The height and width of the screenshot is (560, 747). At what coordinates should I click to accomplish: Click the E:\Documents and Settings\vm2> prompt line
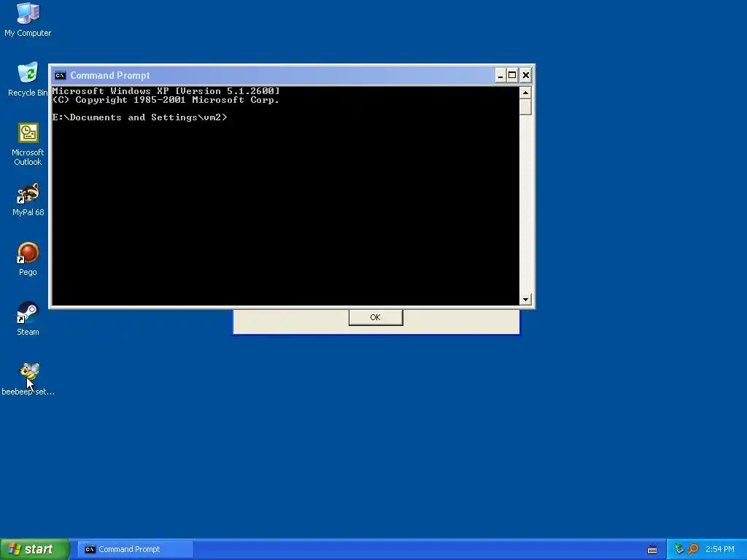(140, 117)
